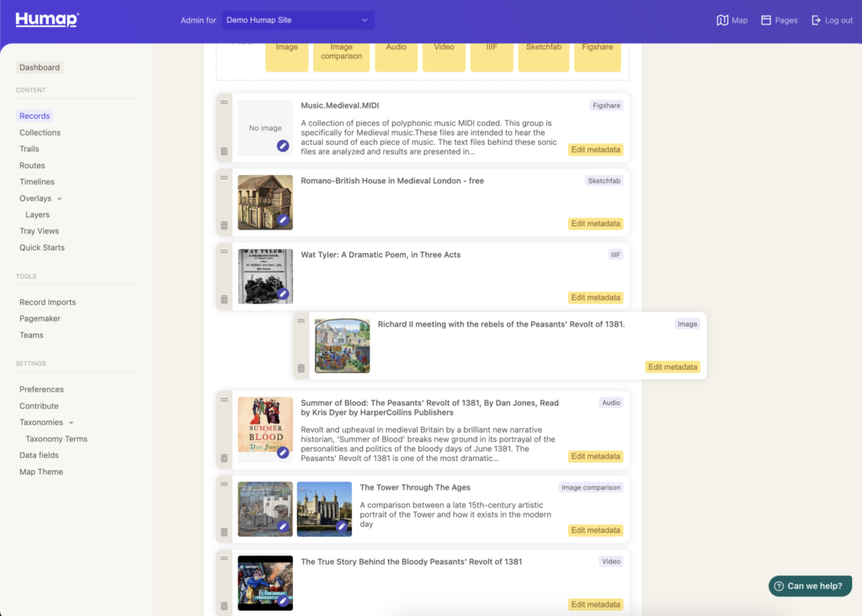Click the trash icon on Music.Medieval.MIDI card
The width and height of the screenshot is (862, 616).
click(x=224, y=151)
